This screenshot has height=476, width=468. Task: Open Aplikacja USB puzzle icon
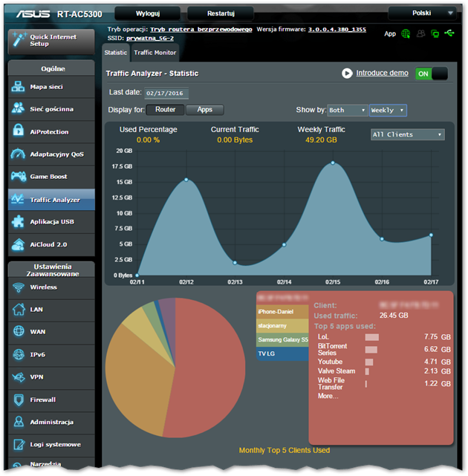(x=18, y=221)
